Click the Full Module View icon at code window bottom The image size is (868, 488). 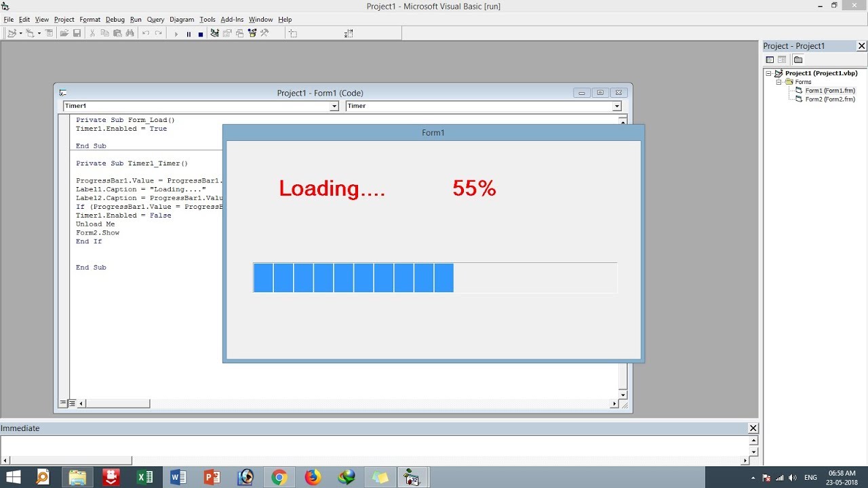[72, 403]
